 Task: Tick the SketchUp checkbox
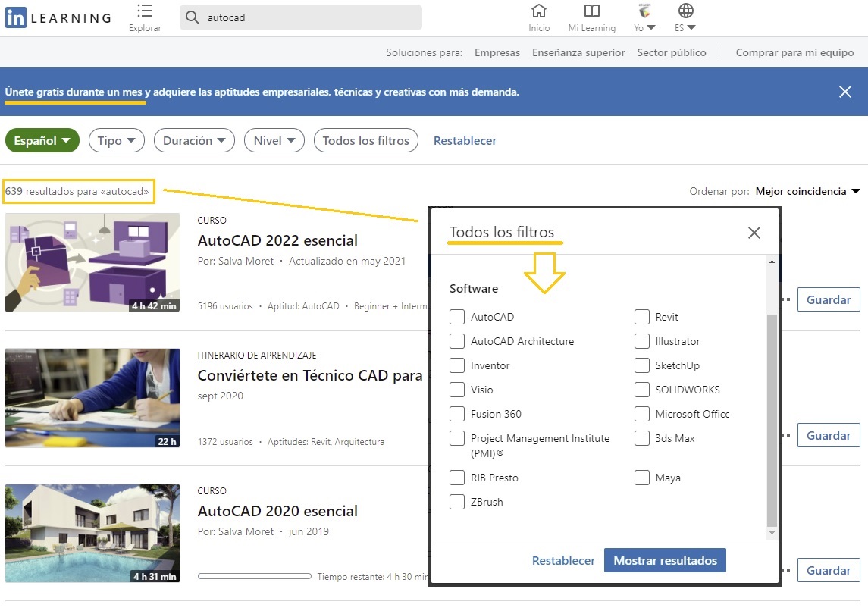[642, 365]
